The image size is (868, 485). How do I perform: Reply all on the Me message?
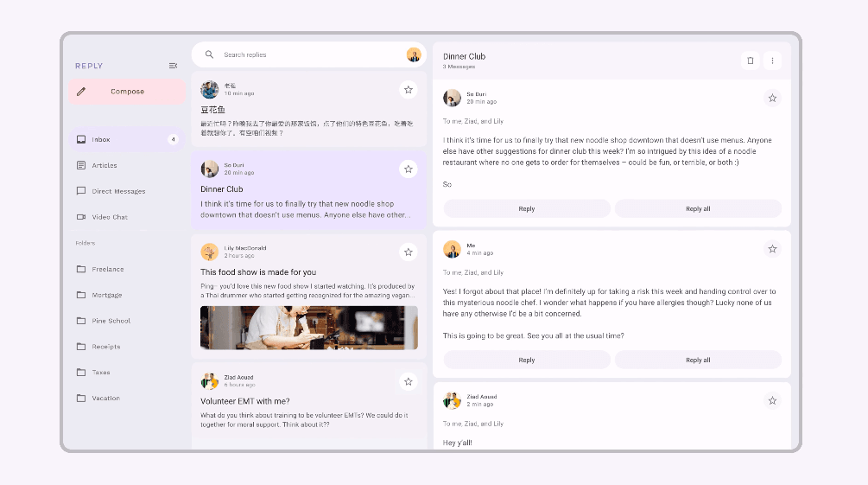[x=698, y=360]
